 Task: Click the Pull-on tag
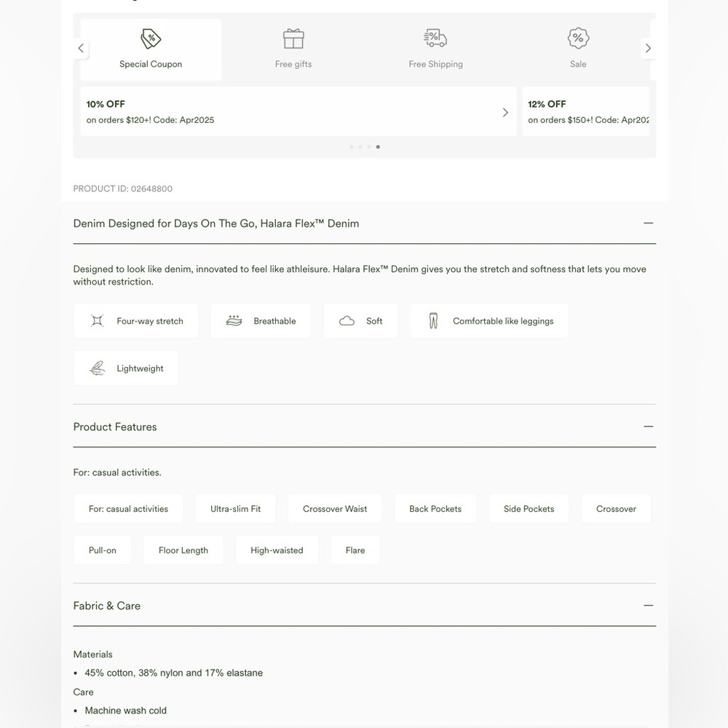point(102,550)
